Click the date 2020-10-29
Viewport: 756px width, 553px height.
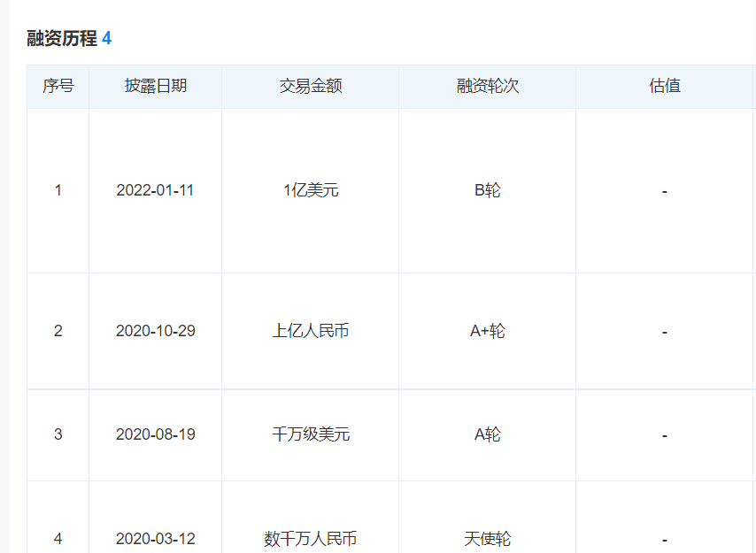tap(155, 331)
